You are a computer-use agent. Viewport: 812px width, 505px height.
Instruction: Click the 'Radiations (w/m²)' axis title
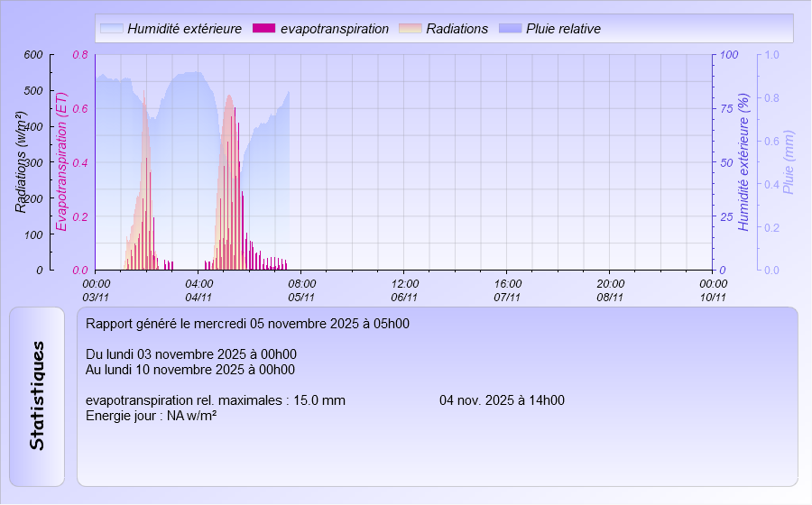click(x=20, y=162)
